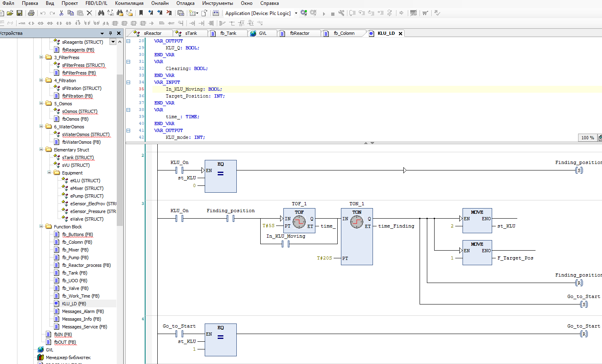Delete with the X toolbar icon
The height and width of the screenshot is (364, 602).
[x=90, y=13]
